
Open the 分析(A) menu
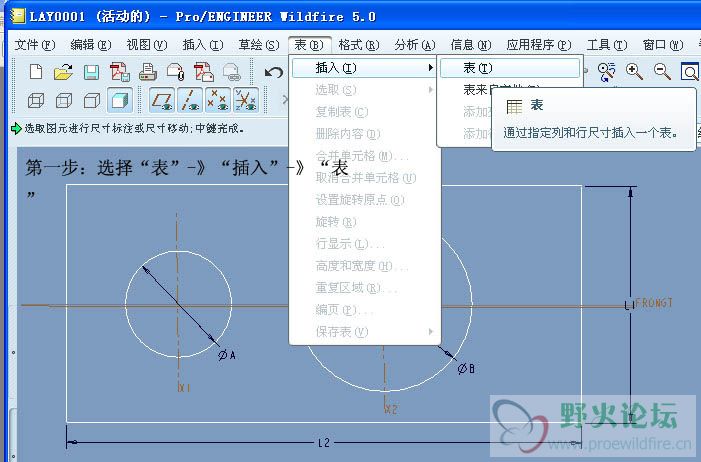pos(415,45)
